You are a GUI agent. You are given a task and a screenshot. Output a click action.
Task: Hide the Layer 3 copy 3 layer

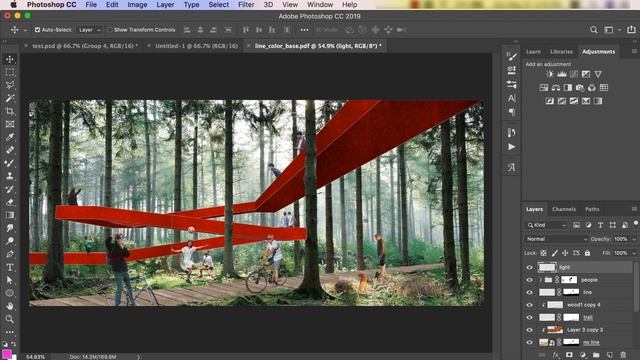(530, 330)
